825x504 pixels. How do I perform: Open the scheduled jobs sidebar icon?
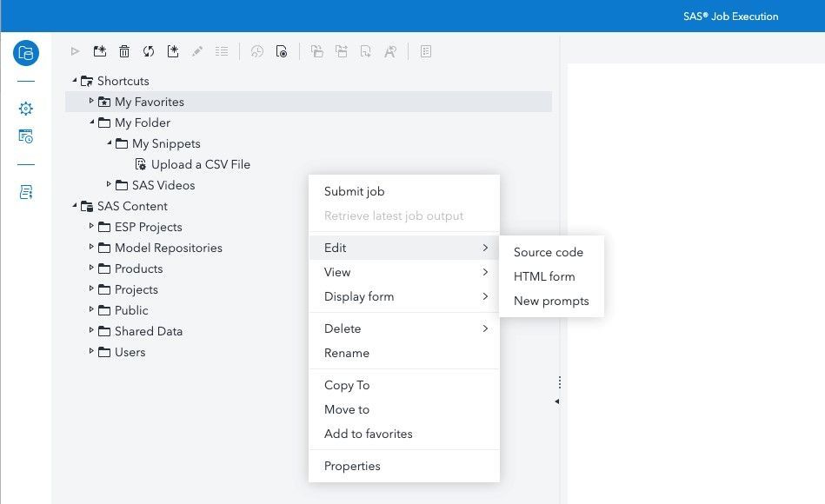(x=26, y=136)
